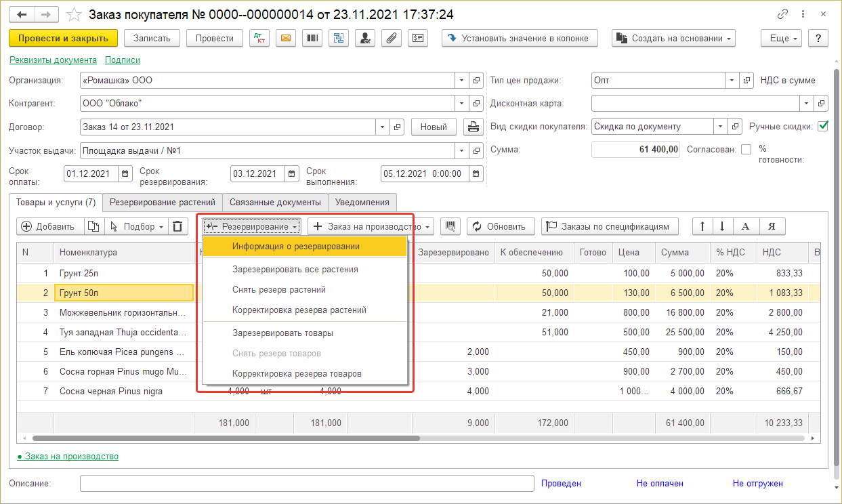
Task: Toggle the Ручные скидки checkbox
Action: point(823,126)
